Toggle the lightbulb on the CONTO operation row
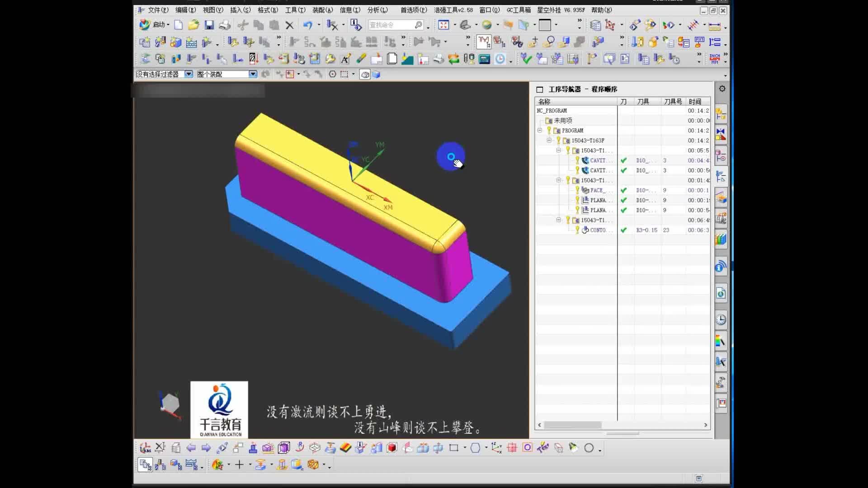868x488 pixels. 577,230
